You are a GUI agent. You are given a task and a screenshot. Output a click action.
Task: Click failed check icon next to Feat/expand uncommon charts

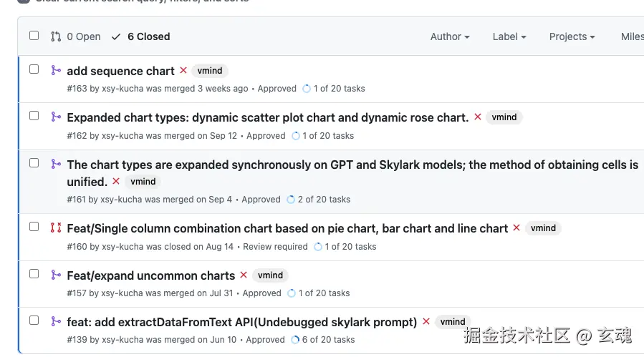[x=244, y=275]
